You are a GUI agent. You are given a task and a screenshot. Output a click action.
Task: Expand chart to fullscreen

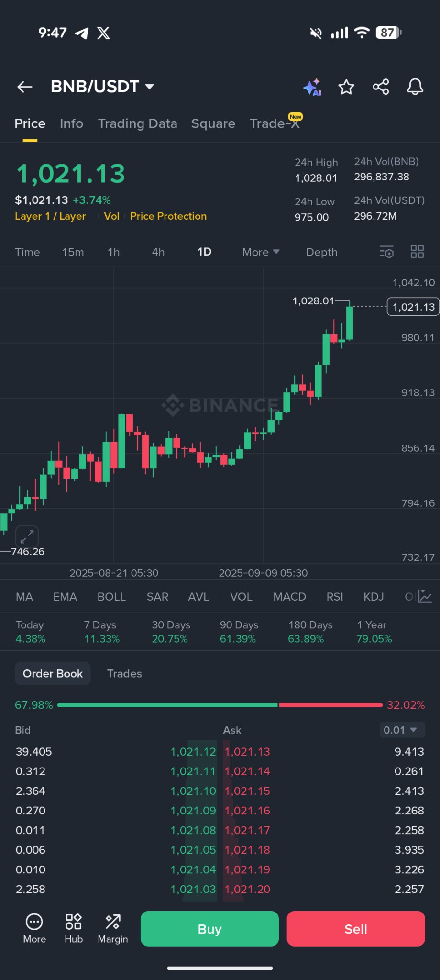coord(27,536)
